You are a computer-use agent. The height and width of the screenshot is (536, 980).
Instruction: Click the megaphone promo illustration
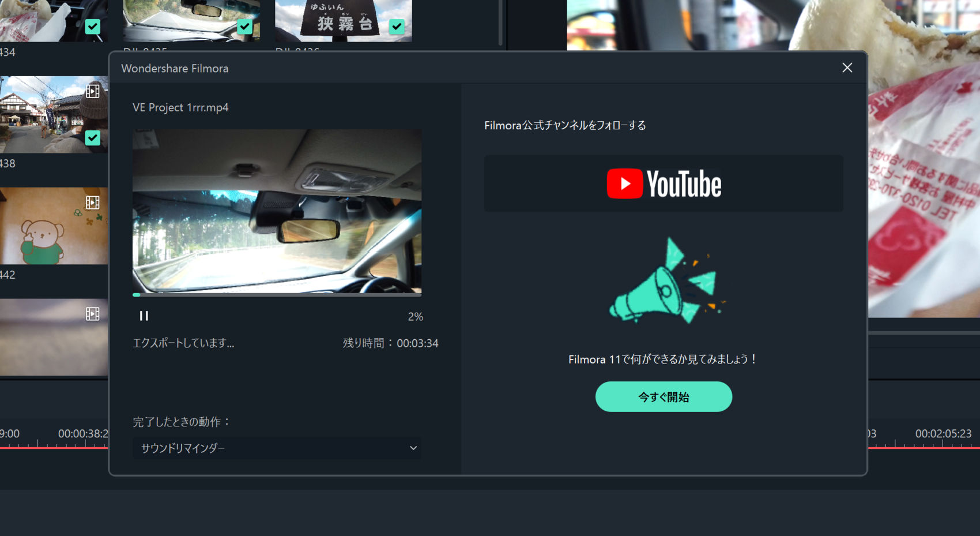tap(666, 281)
